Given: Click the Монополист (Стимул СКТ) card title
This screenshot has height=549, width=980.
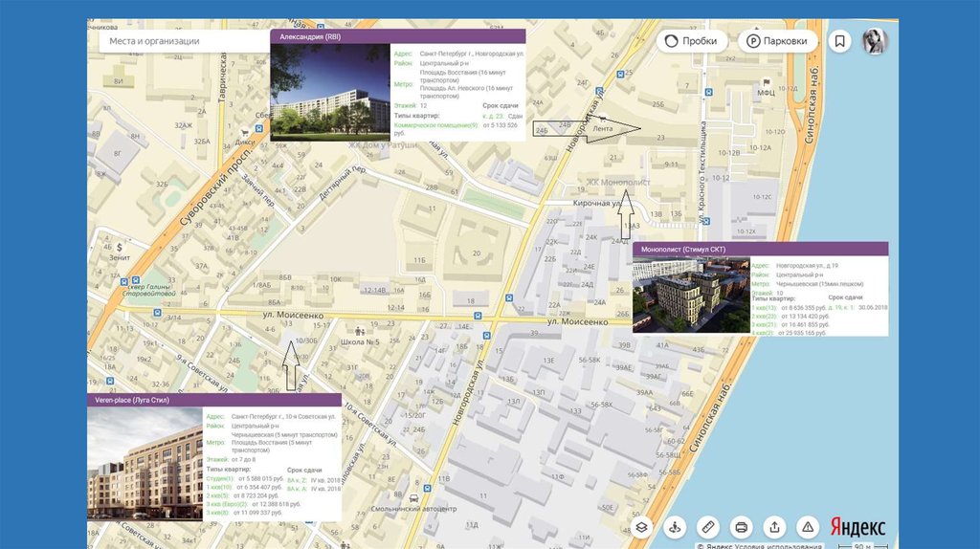Looking at the screenshot, I should pyautogui.click(x=684, y=249).
